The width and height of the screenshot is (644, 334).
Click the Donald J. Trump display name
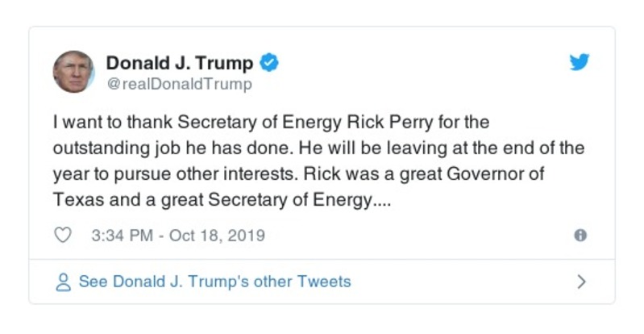tap(179, 63)
